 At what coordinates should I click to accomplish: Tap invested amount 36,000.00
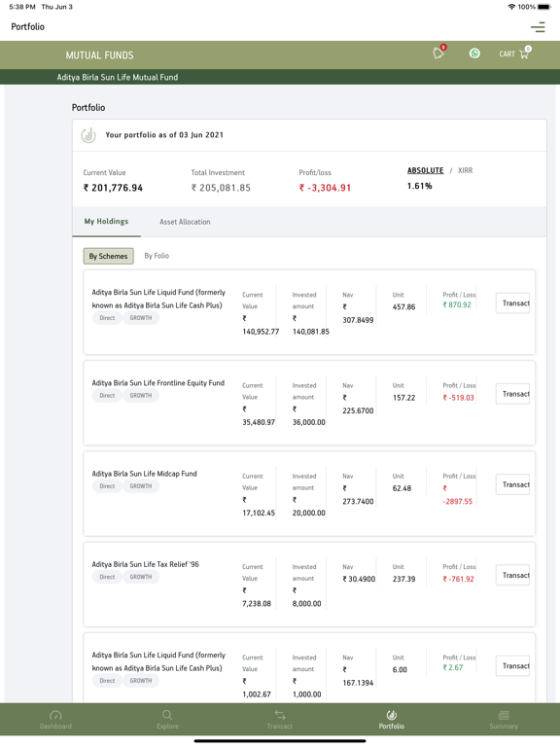point(309,422)
